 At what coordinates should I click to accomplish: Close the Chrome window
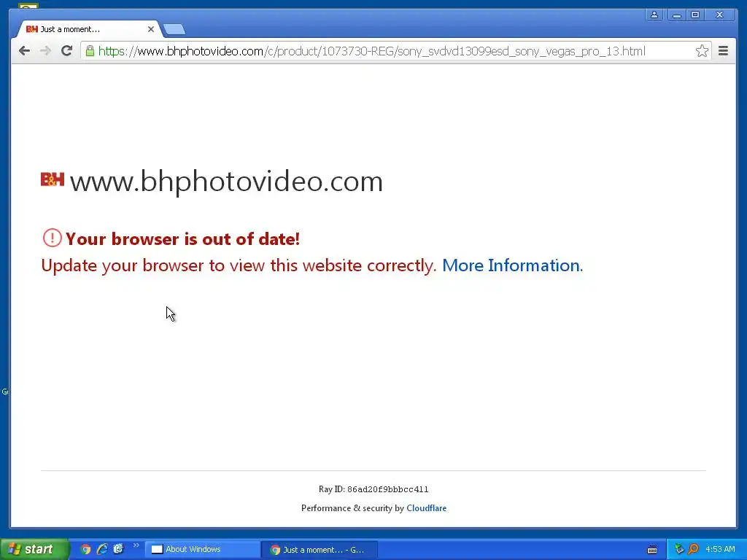720,15
